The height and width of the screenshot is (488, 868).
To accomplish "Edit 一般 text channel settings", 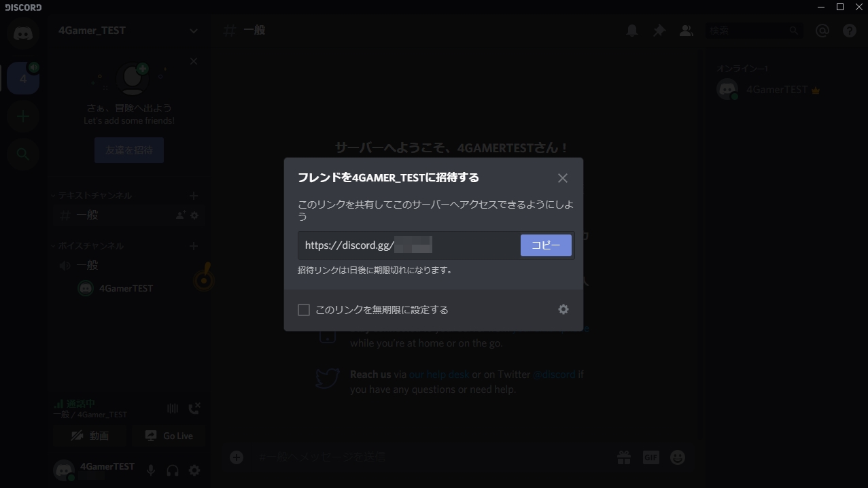I will pos(194,215).
